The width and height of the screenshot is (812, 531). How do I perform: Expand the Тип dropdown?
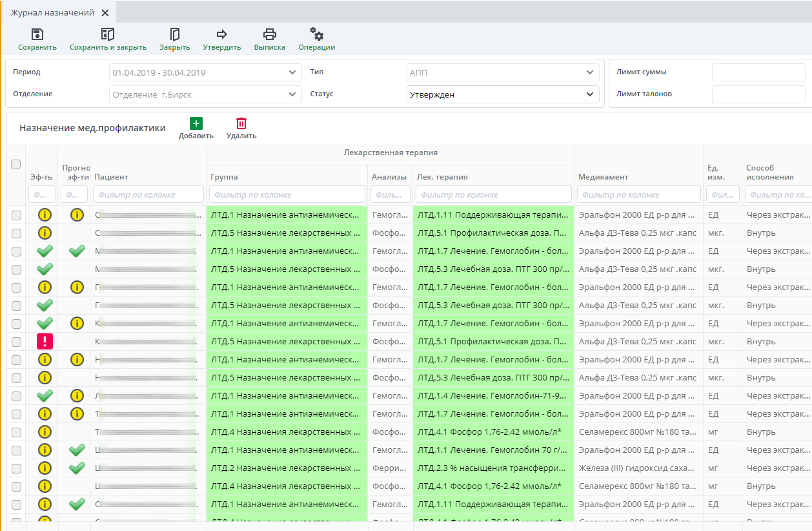pos(503,72)
